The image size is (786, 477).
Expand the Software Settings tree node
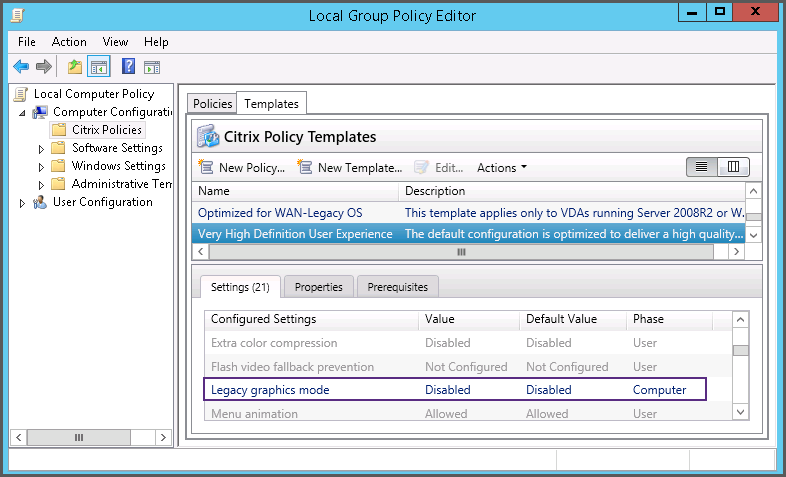coord(41,148)
